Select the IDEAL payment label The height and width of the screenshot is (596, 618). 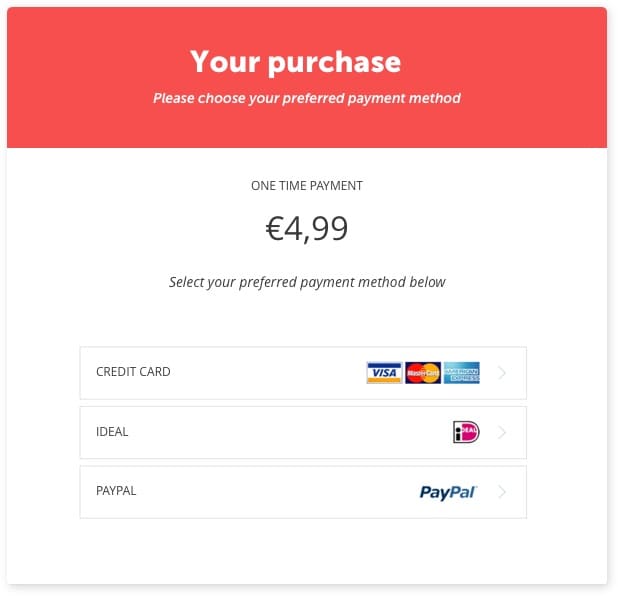pos(112,432)
